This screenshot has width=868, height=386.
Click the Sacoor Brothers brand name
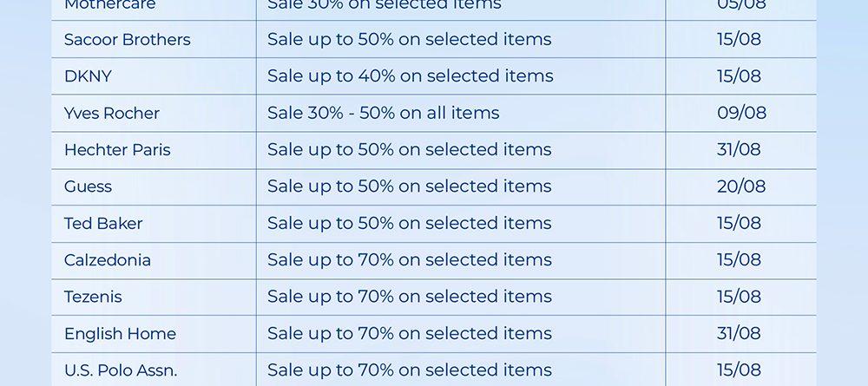click(127, 40)
